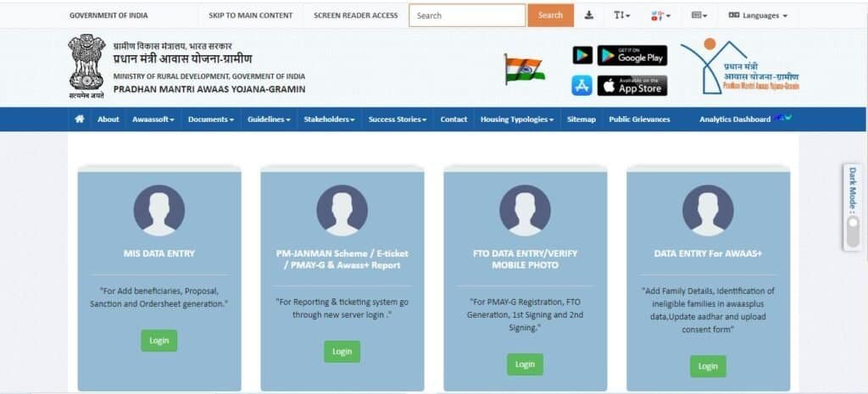The image size is (868, 394).
Task: Open the Sitemap menu item
Action: click(x=581, y=119)
